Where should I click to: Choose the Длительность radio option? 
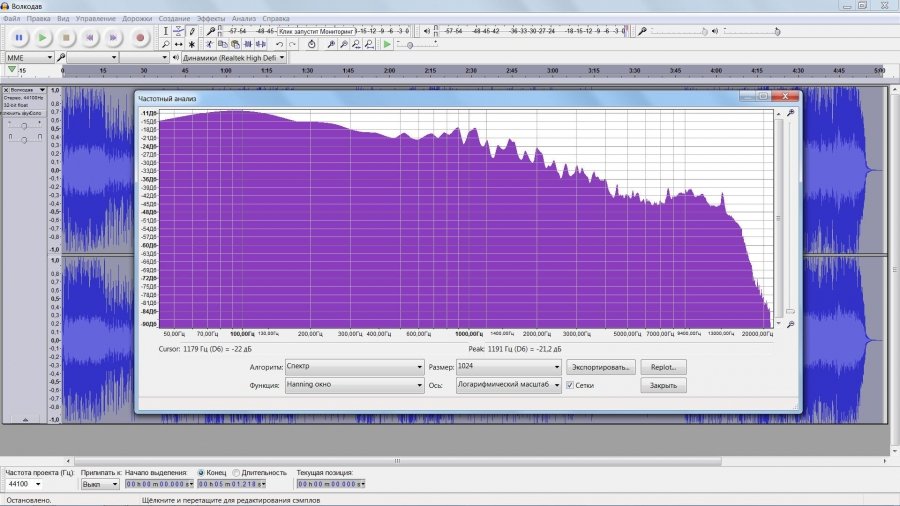tap(237, 472)
